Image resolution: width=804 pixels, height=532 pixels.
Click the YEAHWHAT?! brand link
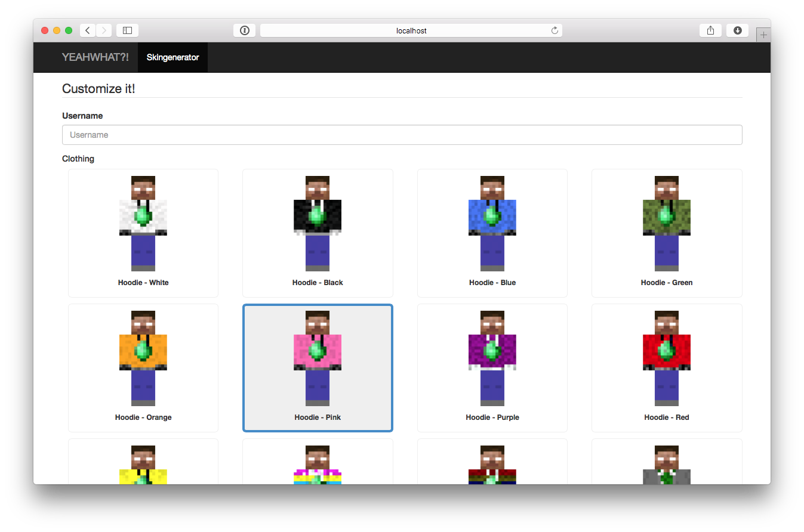coord(96,57)
